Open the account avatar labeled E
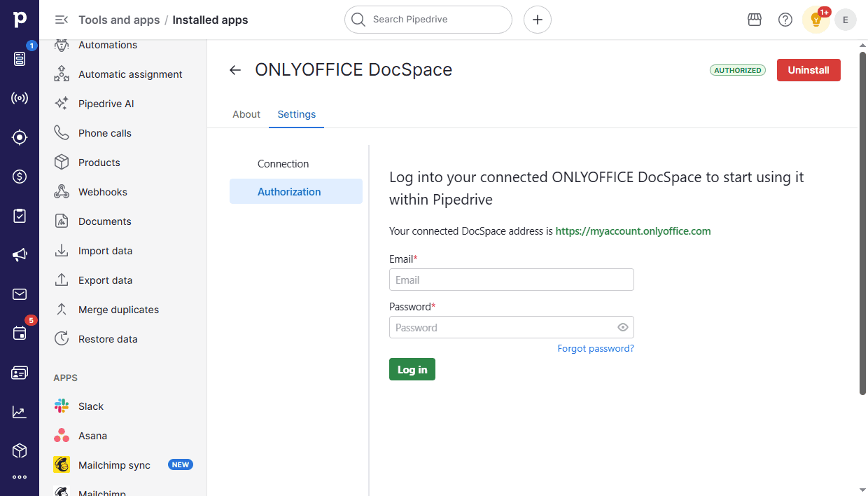 tap(846, 20)
